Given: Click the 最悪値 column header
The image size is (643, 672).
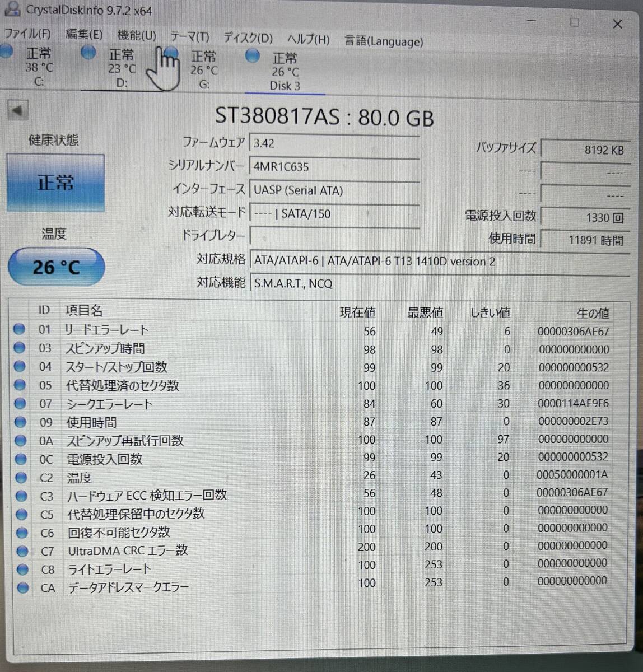Looking at the screenshot, I should [425, 312].
